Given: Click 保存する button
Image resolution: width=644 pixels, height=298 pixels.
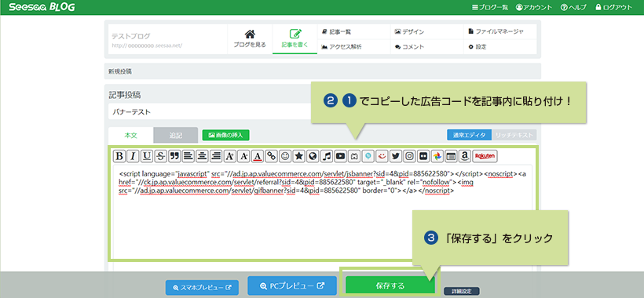Looking at the screenshot, I should click(390, 285).
